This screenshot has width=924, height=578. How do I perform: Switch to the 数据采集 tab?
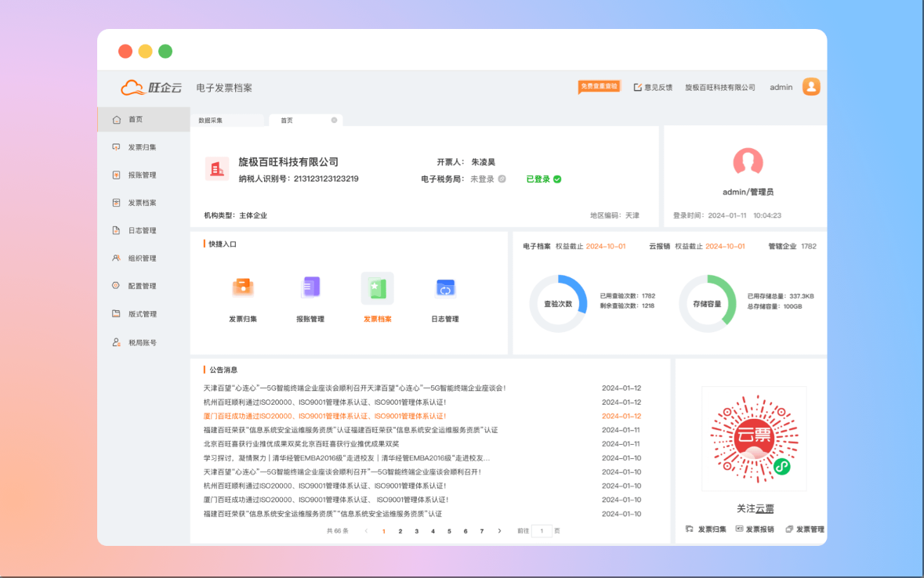click(211, 121)
